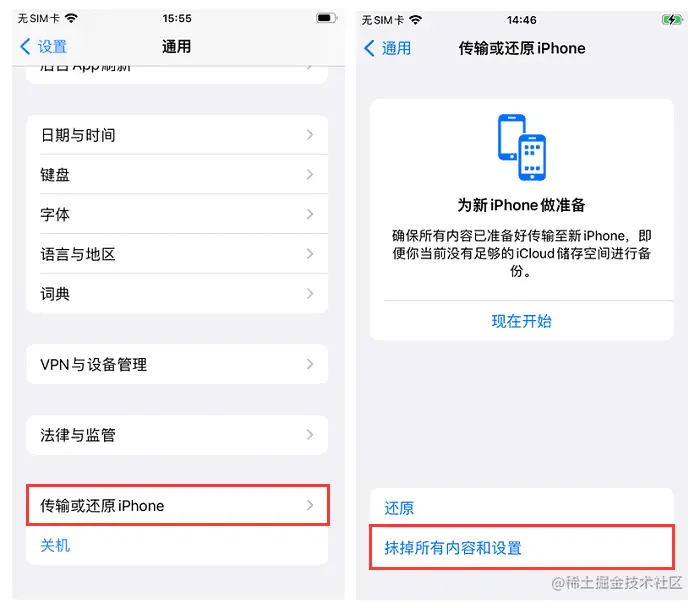Open the 语言与地区 settings row

pyautogui.click(x=177, y=254)
